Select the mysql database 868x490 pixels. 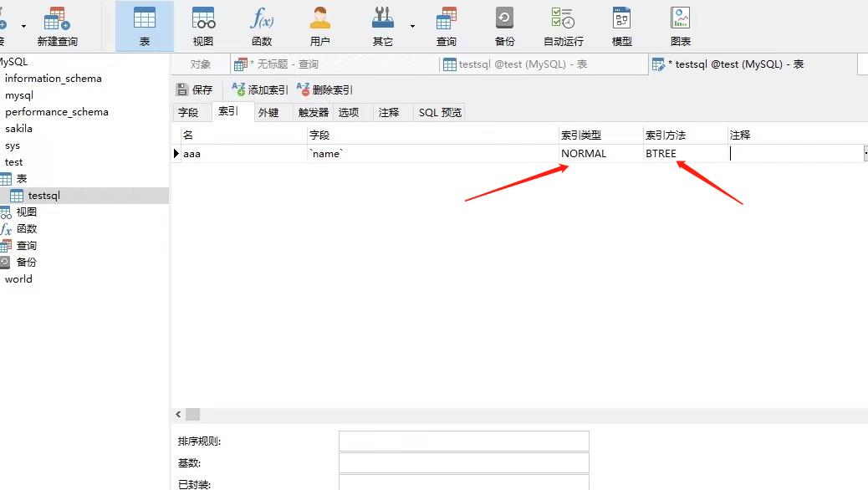[x=19, y=95]
